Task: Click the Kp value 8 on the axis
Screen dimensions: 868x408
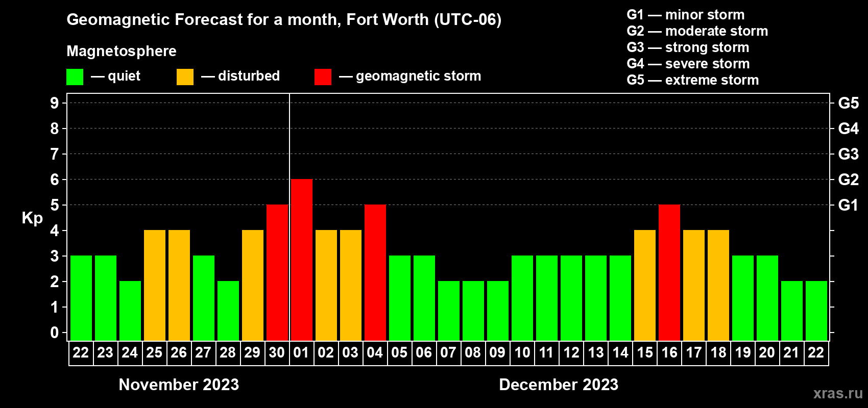Action: pyautogui.click(x=55, y=129)
